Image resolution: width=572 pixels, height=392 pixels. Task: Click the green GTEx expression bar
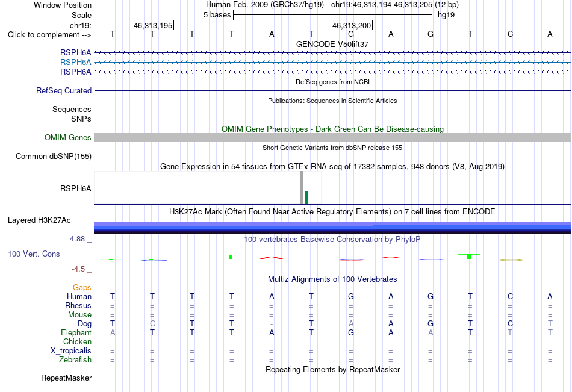coord(306,197)
